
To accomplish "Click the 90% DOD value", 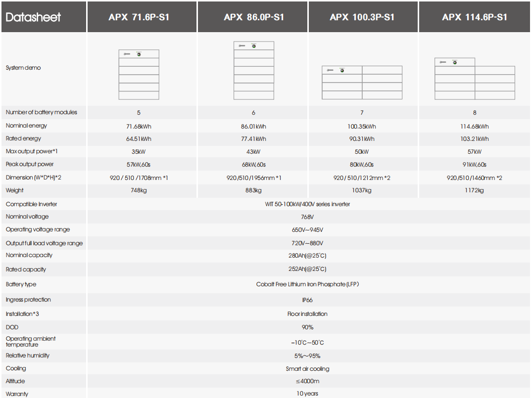I will point(307,327).
